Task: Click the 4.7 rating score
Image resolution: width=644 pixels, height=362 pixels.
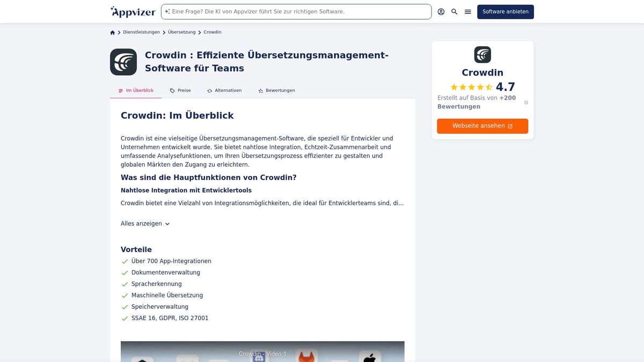Action: (x=506, y=87)
